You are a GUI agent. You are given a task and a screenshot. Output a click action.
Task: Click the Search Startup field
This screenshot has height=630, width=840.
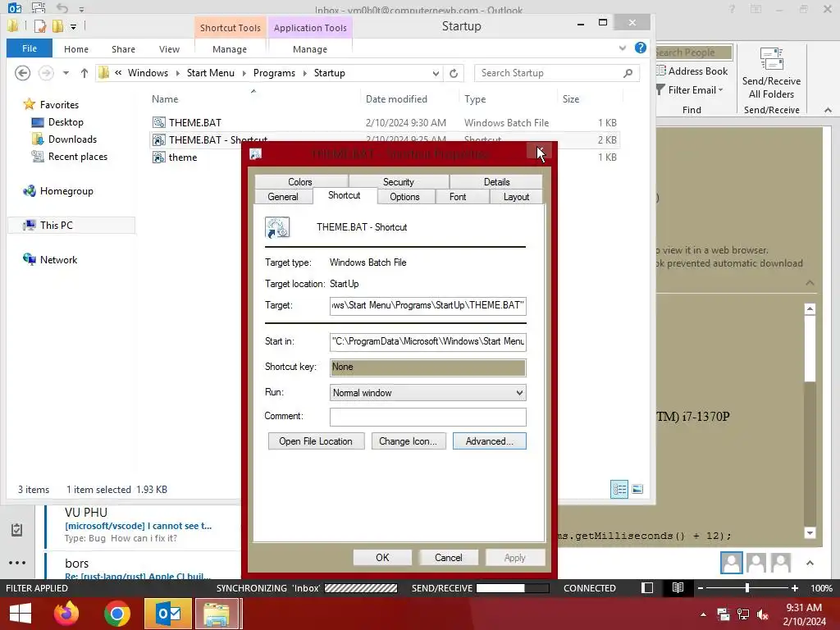coord(557,73)
